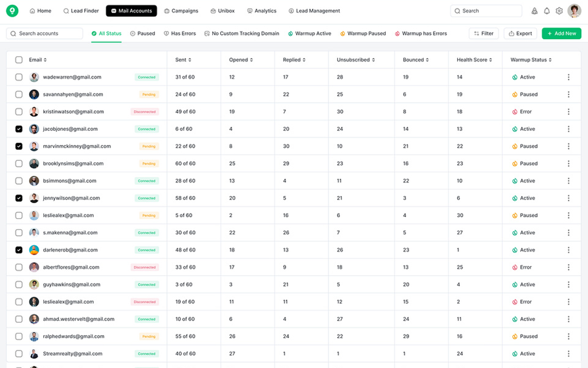The image size is (588, 368).
Task: Check the box for savannahyen@gmail.com
Action: (19, 94)
